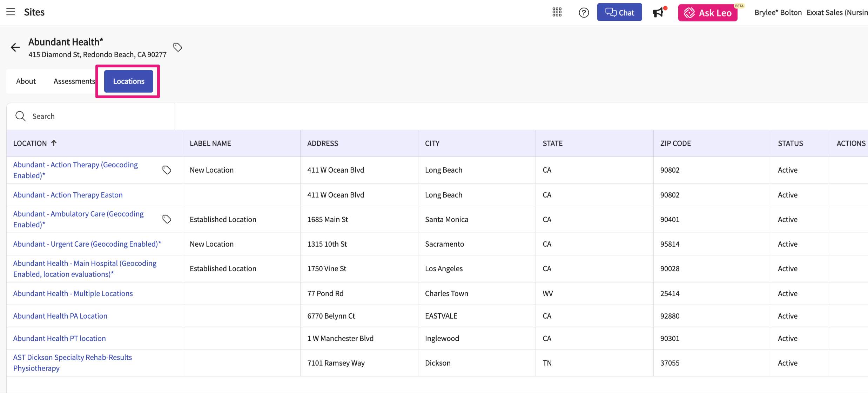The width and height of the screenshot is (868, 393).
Task: Sort table by ZIP CODE header
Action: 675,143
